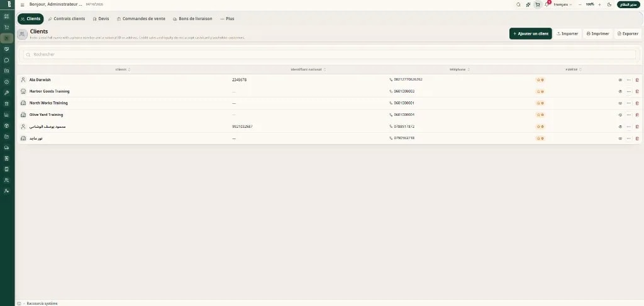Delete the Harbor Goods Training row
This screenshot has height=306, width=644.
pyautogui.click(x=637, y=92)
